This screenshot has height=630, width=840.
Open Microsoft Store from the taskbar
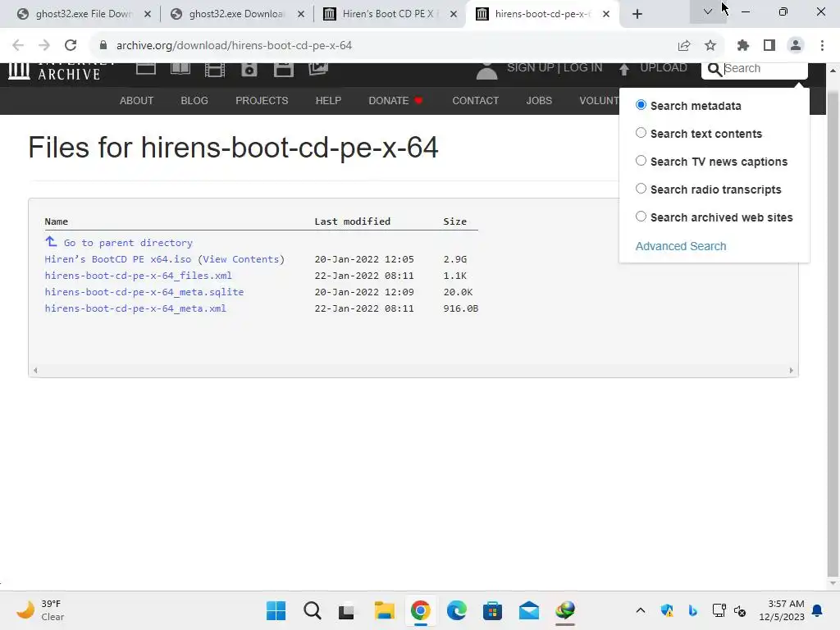coord(492,610)
